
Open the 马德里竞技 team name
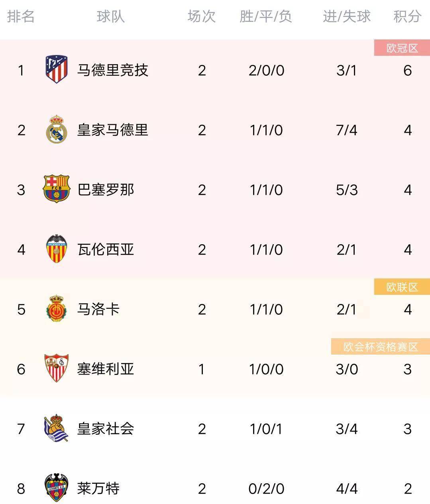coord(113,70)
